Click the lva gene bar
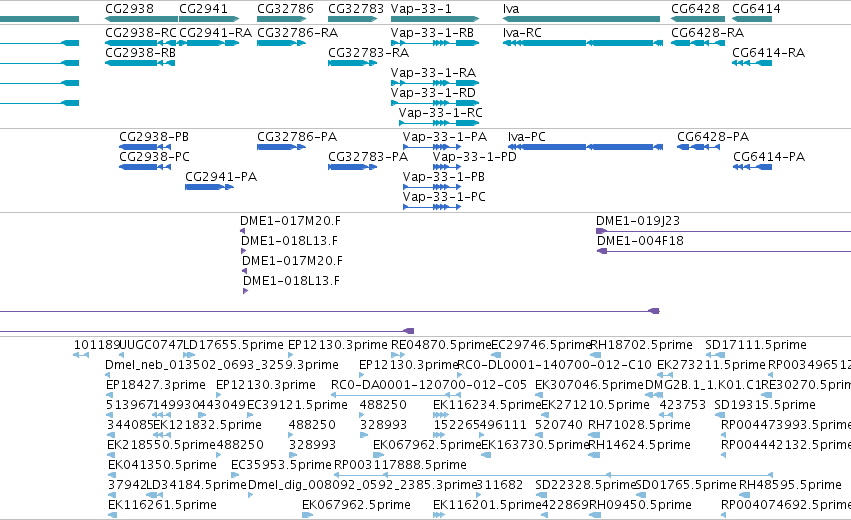 click(x=581, y=19)
